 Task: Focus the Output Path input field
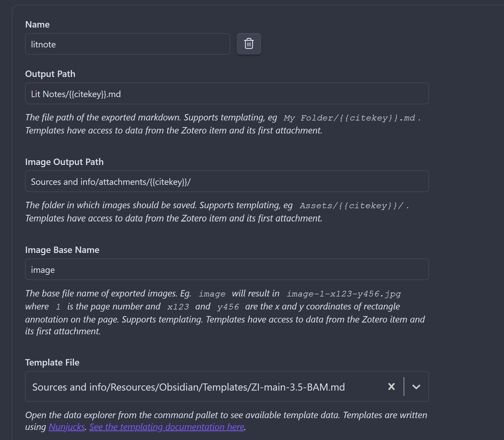pos(227,94)
